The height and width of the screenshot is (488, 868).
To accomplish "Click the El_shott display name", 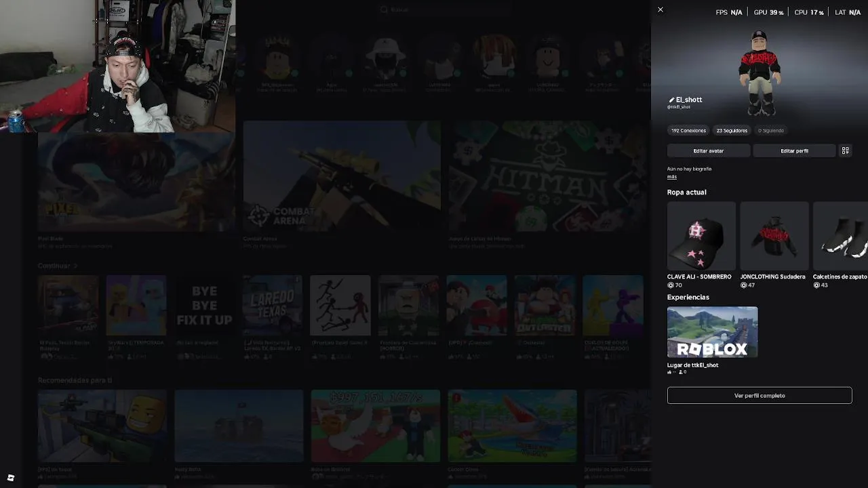I will tap(689, 100).
